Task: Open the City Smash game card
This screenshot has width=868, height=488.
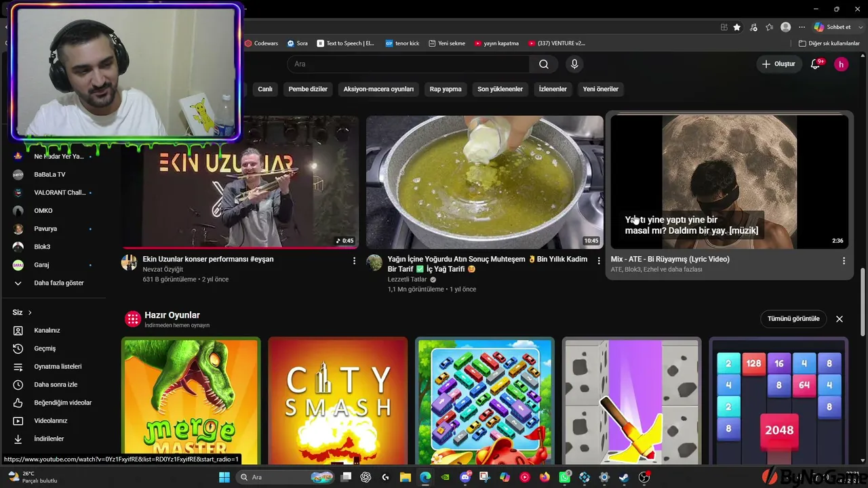Action: (x=338, y=401)
